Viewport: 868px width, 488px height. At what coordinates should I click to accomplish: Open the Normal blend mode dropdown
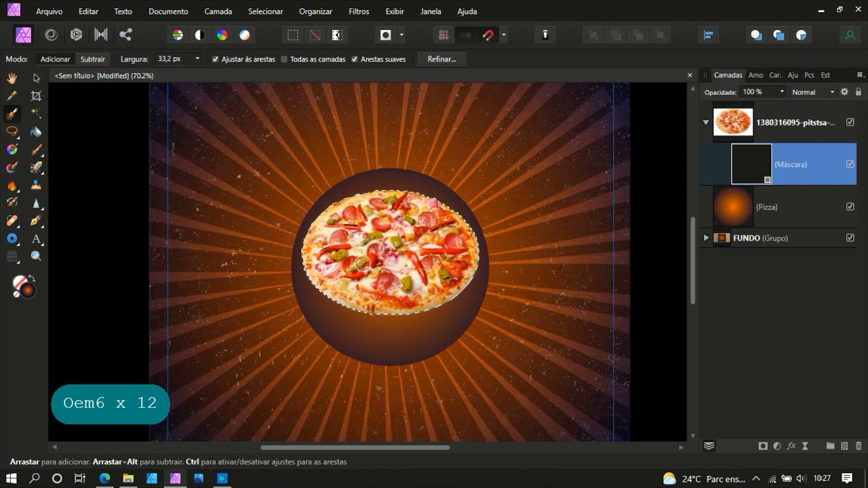[813, 91]
